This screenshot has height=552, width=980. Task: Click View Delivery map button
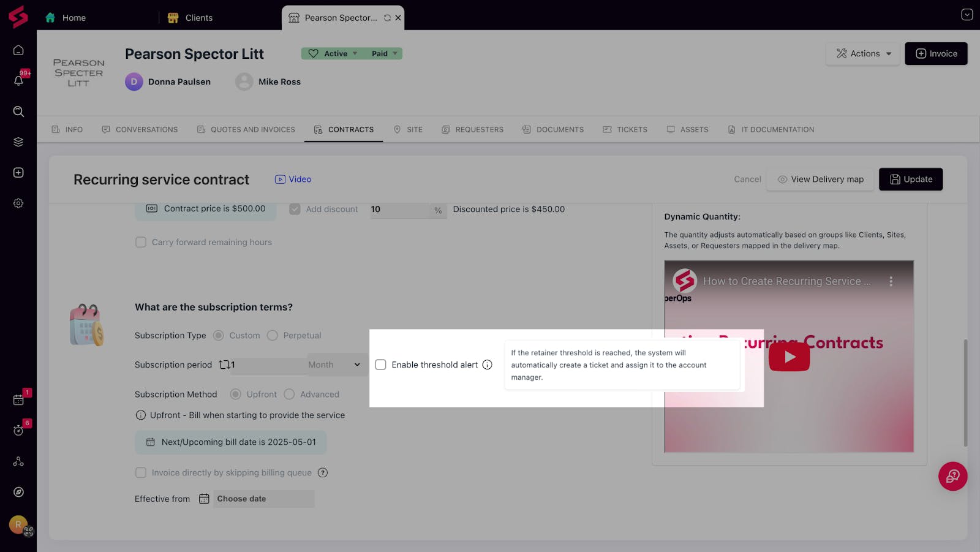point(820,179)
